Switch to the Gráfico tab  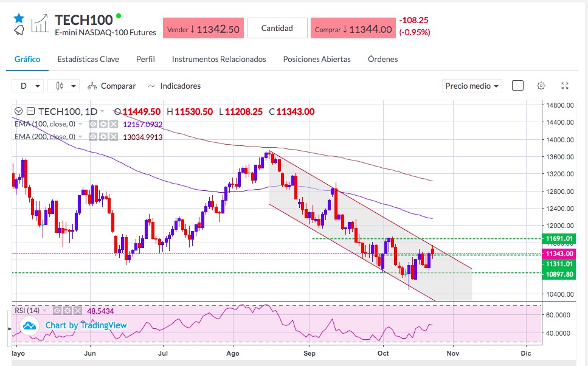[27, 59]
